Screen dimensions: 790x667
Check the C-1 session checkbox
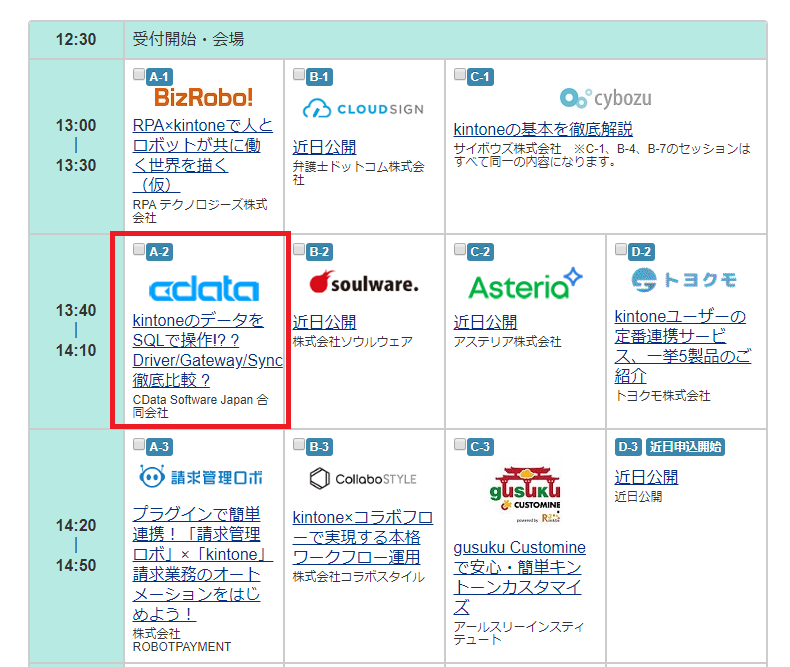[x=459, y=75]
